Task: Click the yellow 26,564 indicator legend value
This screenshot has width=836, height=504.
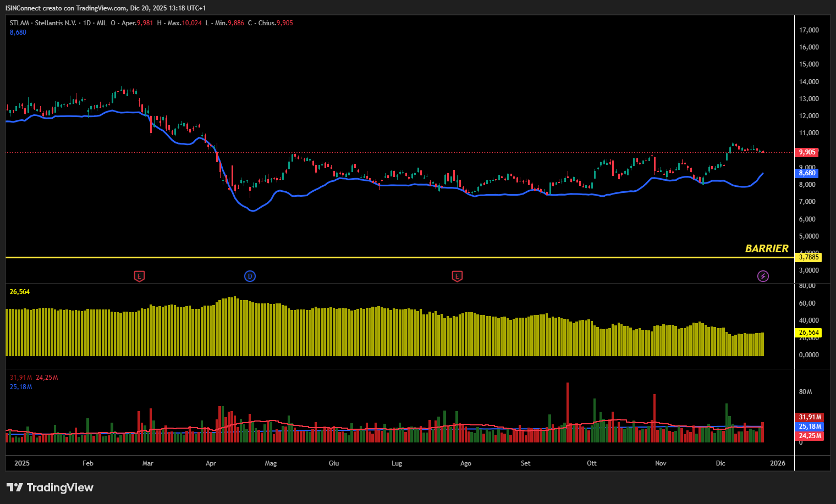Action: [20, 292]
